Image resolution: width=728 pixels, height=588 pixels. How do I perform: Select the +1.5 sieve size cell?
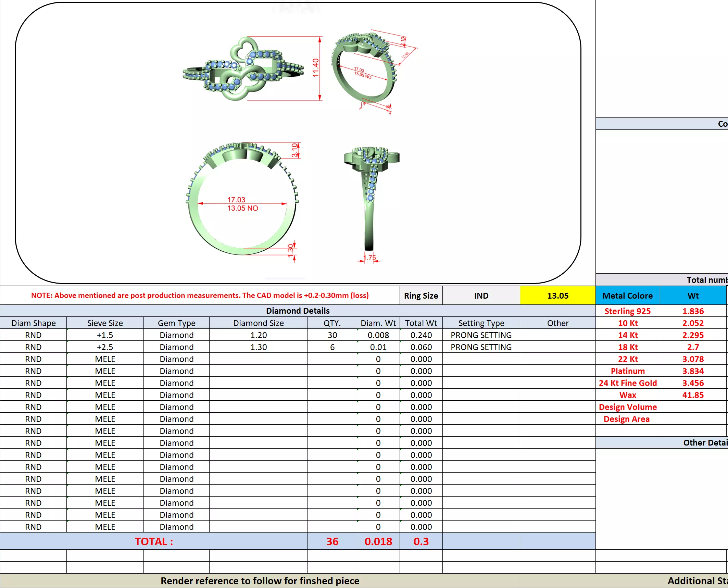point(105,335)
